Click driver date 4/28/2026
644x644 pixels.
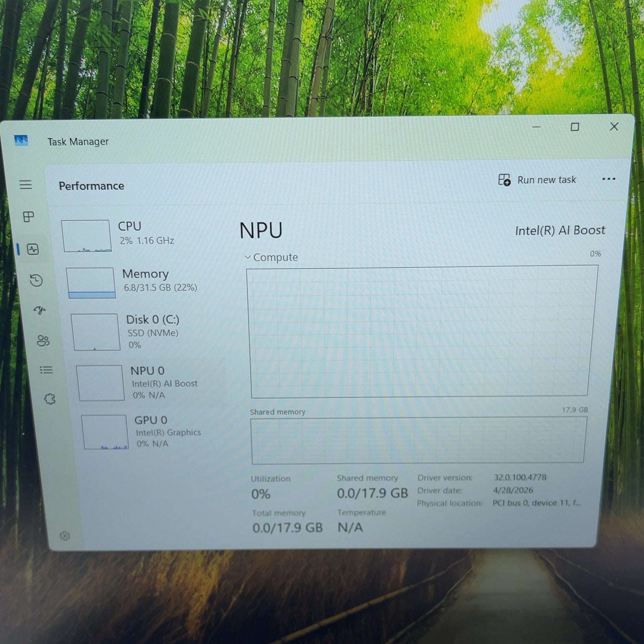pyautogui.click(x=513, y=490)
